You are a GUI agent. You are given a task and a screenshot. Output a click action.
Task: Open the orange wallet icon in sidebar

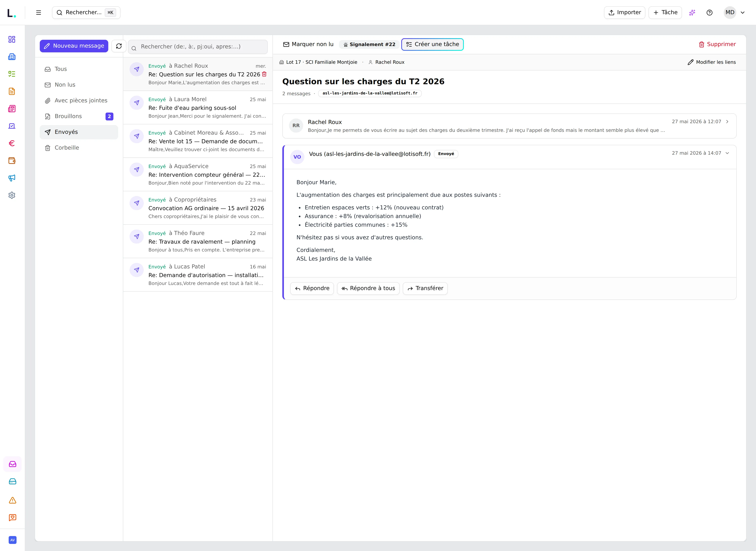(12, 161)
